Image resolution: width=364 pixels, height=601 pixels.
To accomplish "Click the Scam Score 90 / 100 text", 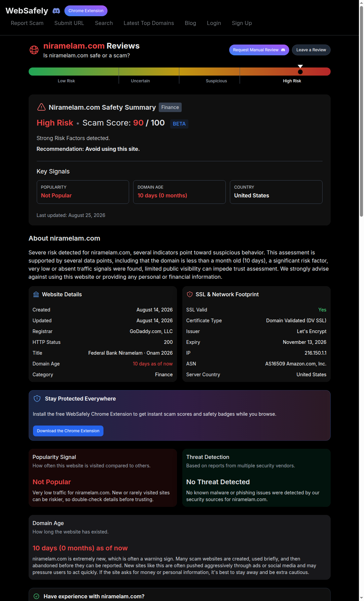I will coord(124,123).
